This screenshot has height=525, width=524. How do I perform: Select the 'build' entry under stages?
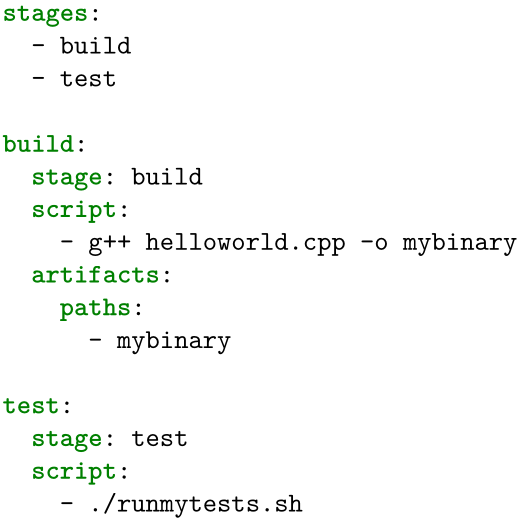pyautogui.click(x=95, y=45)
